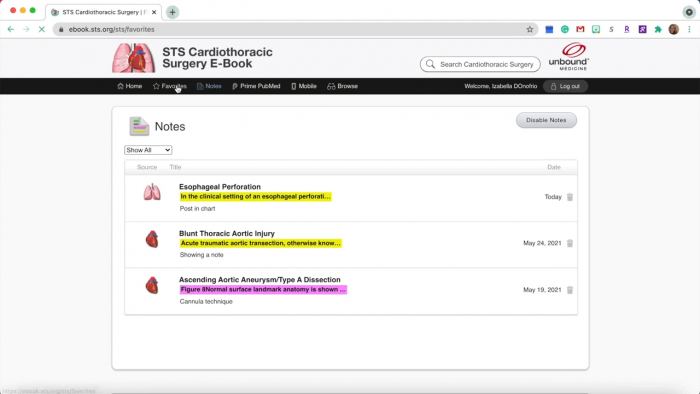
Task: Open the puzzle-piece Extensions menu
Action: [x=658, y=29]
